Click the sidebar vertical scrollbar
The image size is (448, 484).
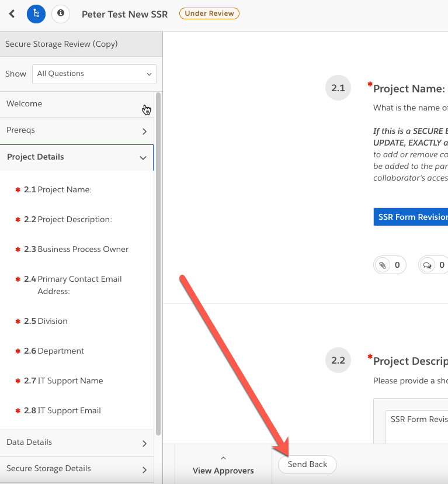point(158,264)
